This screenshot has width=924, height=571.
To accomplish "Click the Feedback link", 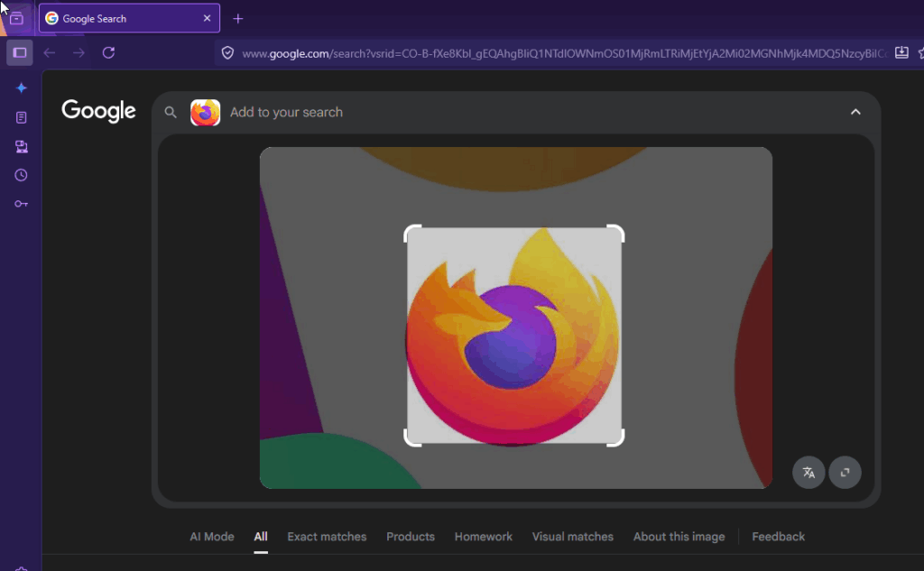I will coord(778,537).
